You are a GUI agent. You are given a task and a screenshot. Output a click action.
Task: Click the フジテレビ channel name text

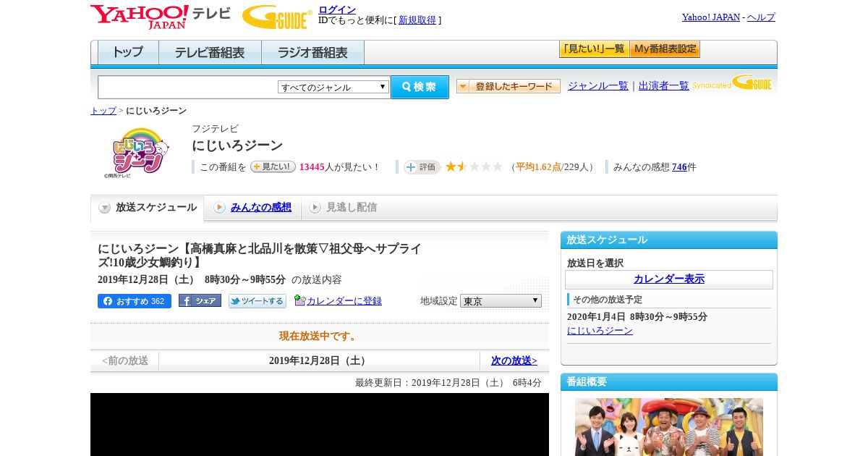point(215,129)
